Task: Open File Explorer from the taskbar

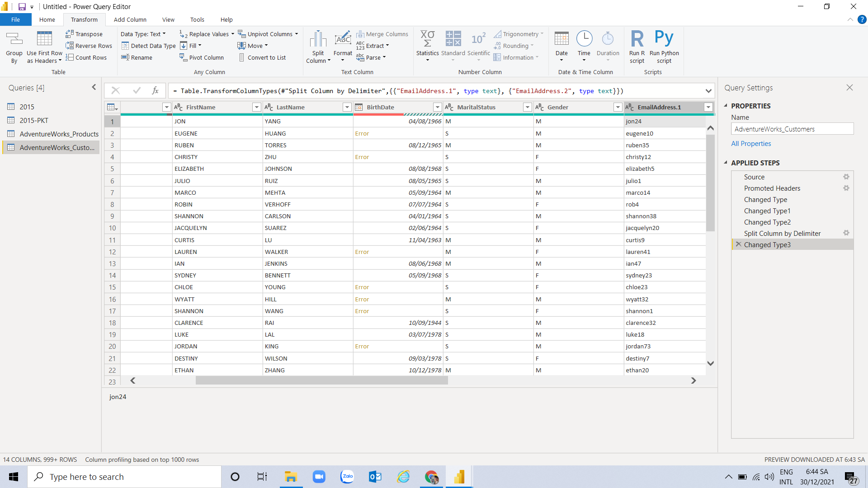Action: point(290,477)
